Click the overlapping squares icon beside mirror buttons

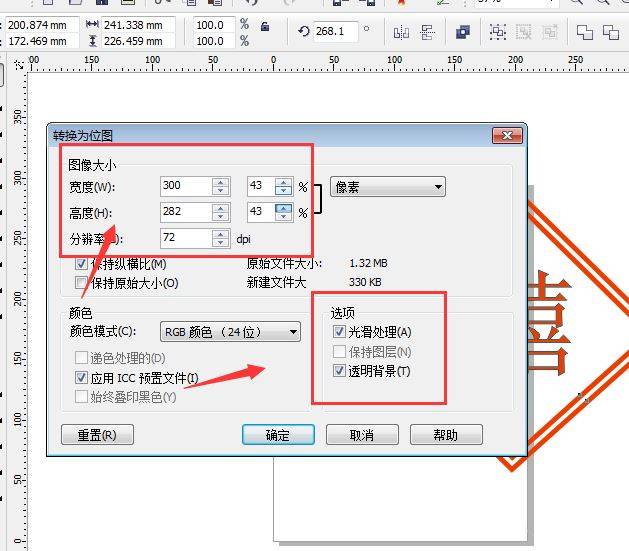462,32
